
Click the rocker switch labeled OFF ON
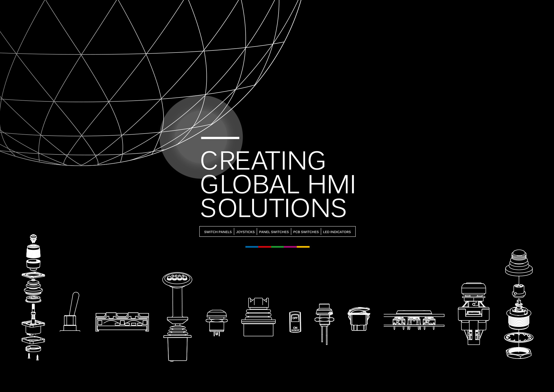pyautogui.click(x=295, y=322)
